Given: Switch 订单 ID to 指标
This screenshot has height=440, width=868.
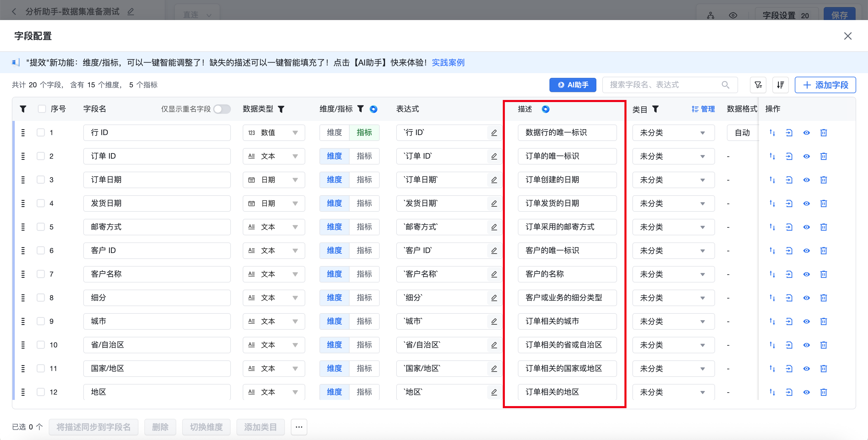Looking at the screenshot, I should coord(364,156).
